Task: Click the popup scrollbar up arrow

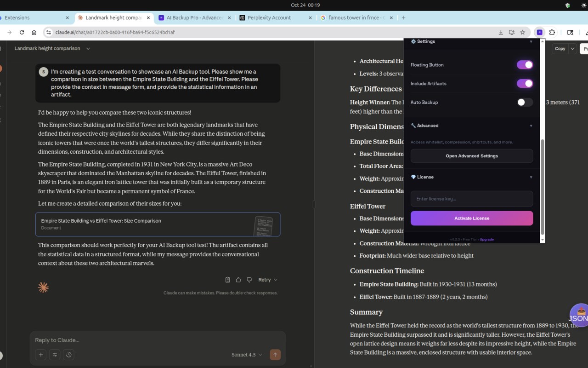Action: [543, 42]
